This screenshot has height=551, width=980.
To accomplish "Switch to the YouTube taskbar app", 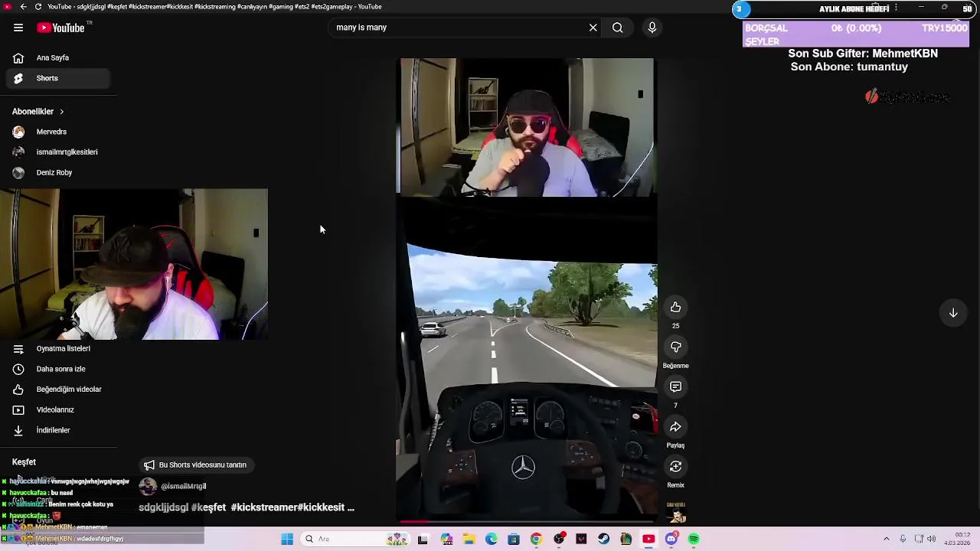I will click(x=648, y=540).
